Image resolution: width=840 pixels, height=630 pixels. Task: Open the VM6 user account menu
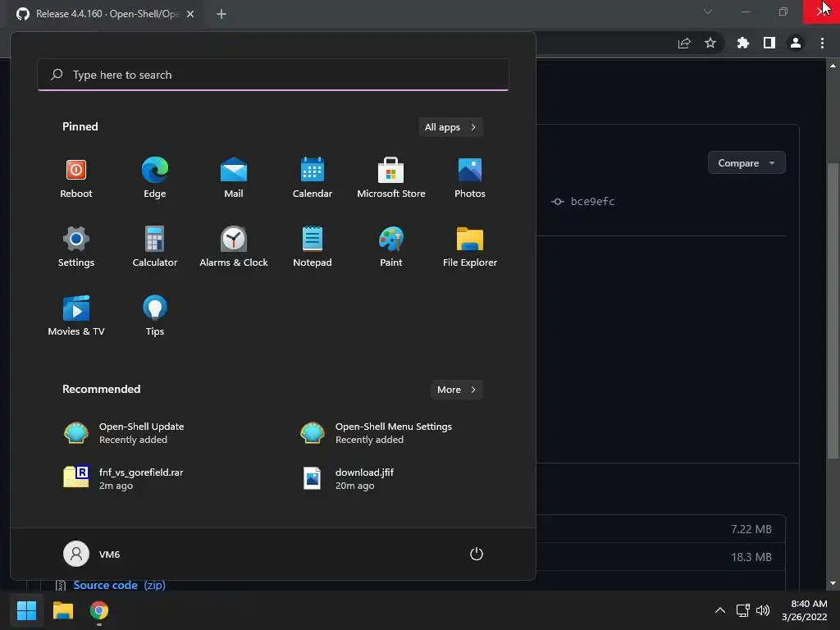(x=92, y=554)
